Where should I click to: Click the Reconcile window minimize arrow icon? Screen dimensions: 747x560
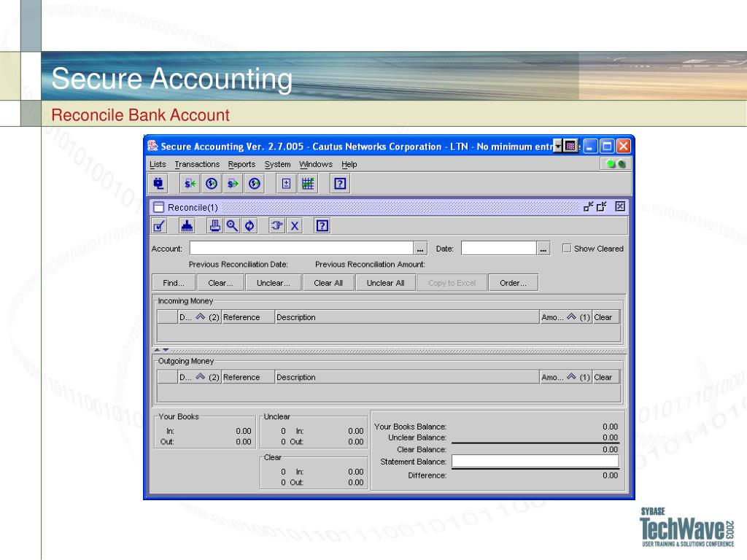point(589,206)
